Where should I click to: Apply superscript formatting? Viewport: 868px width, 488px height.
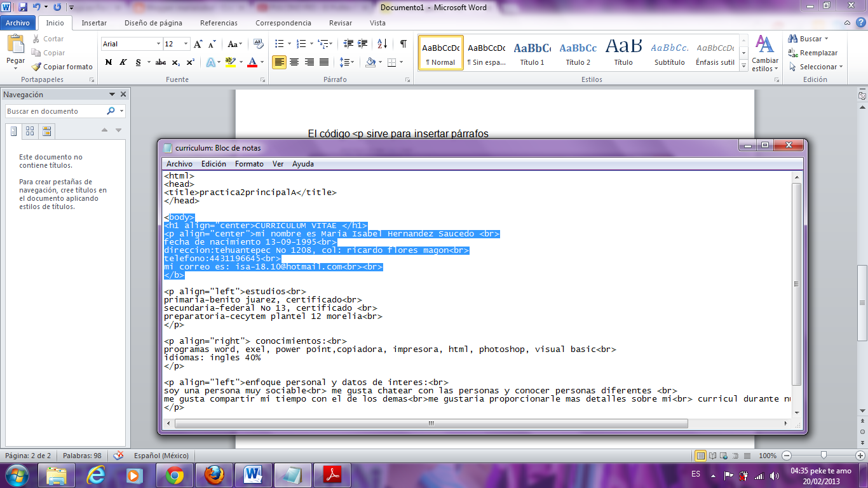pos(189,62)
